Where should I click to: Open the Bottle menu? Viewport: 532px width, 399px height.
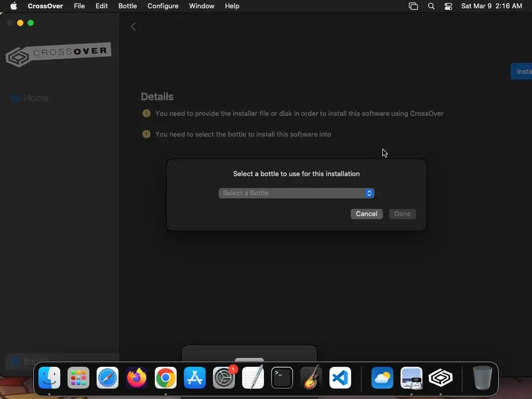click(x=128, y=6)
